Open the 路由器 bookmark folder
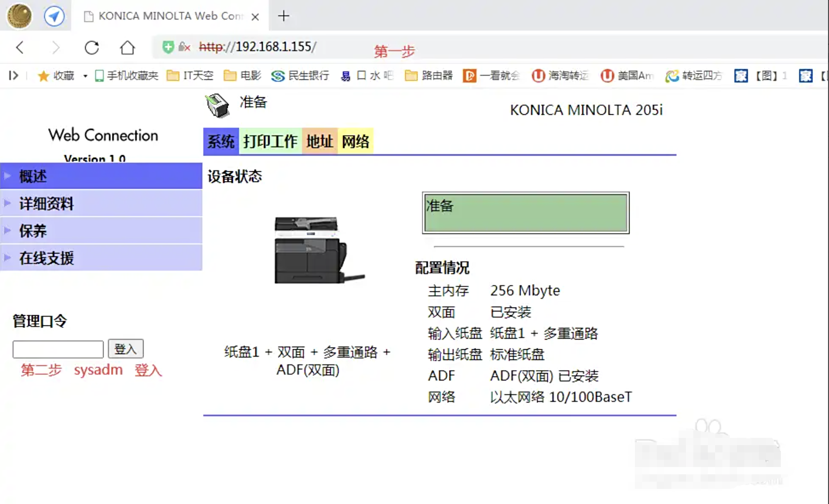Viewport: 829px width, 504px height. [x=429, y=75]
